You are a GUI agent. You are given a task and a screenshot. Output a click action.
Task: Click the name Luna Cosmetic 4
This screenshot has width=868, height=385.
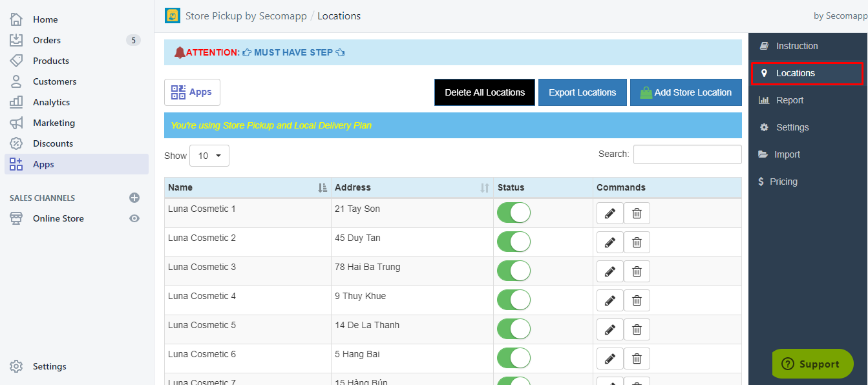click(x=202, y=296)
